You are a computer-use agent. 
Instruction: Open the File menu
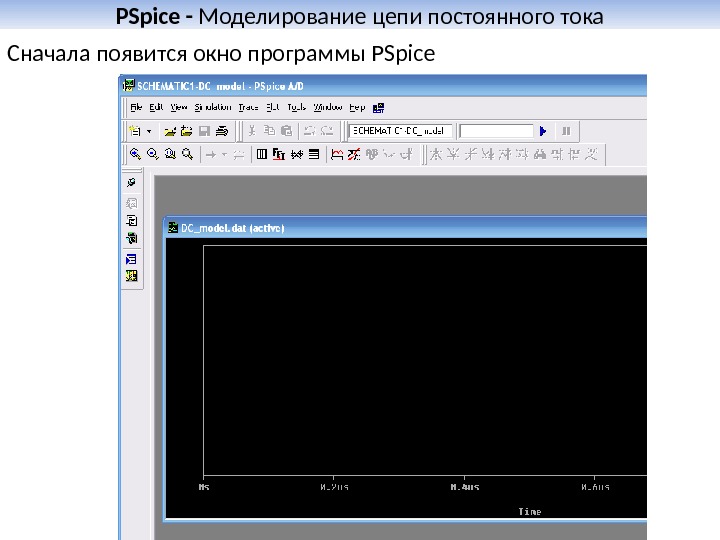click(136, 107)
